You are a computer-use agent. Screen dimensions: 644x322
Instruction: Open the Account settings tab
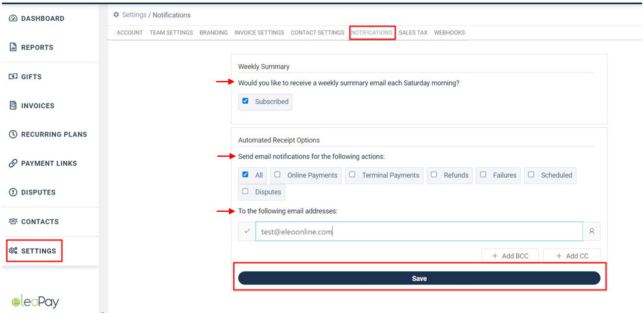pos(130,32)
